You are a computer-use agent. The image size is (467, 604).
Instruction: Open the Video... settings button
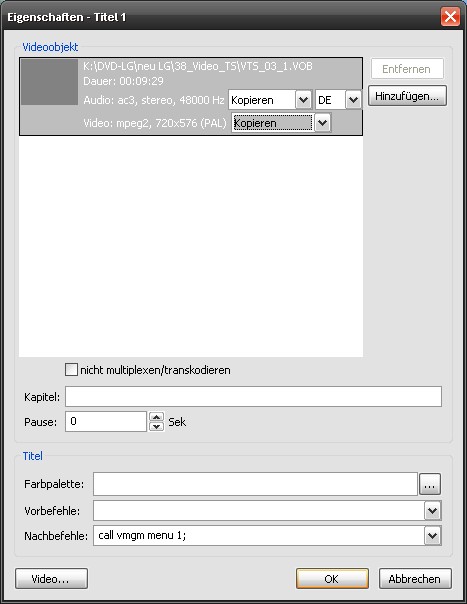coord(51,579)
